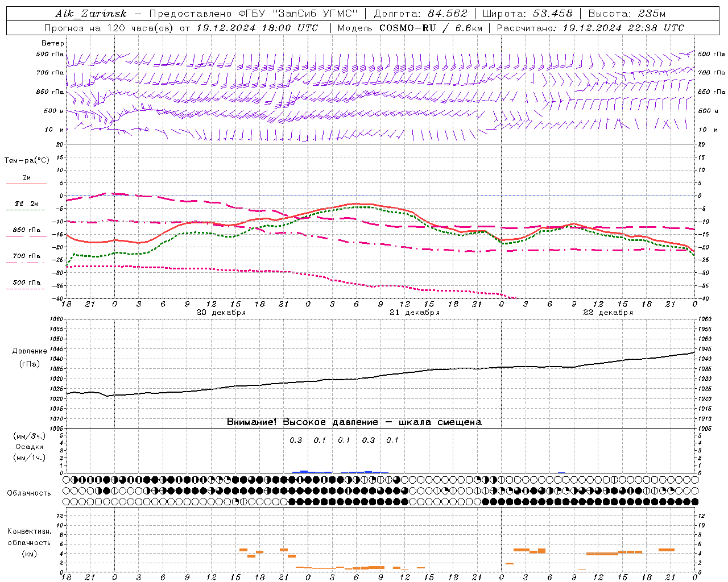Viewport: 728px width, 582px height.
Task: Click the Осадки precipitation label
Action: 29,447
